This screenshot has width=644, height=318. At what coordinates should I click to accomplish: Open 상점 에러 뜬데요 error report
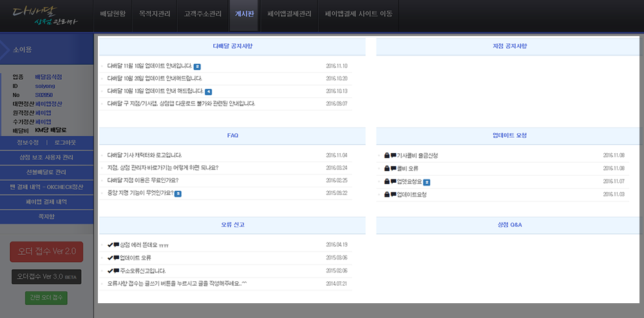[144, 245]
